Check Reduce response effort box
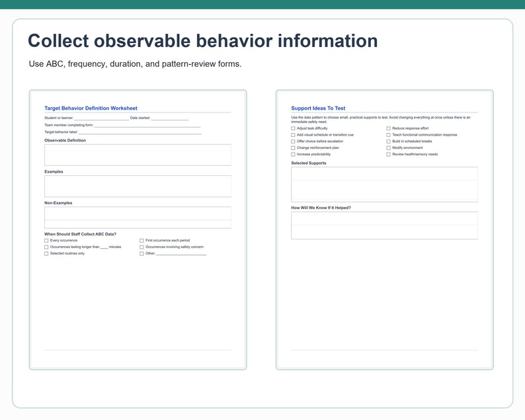Screen dimensions: 525x420 388,128
